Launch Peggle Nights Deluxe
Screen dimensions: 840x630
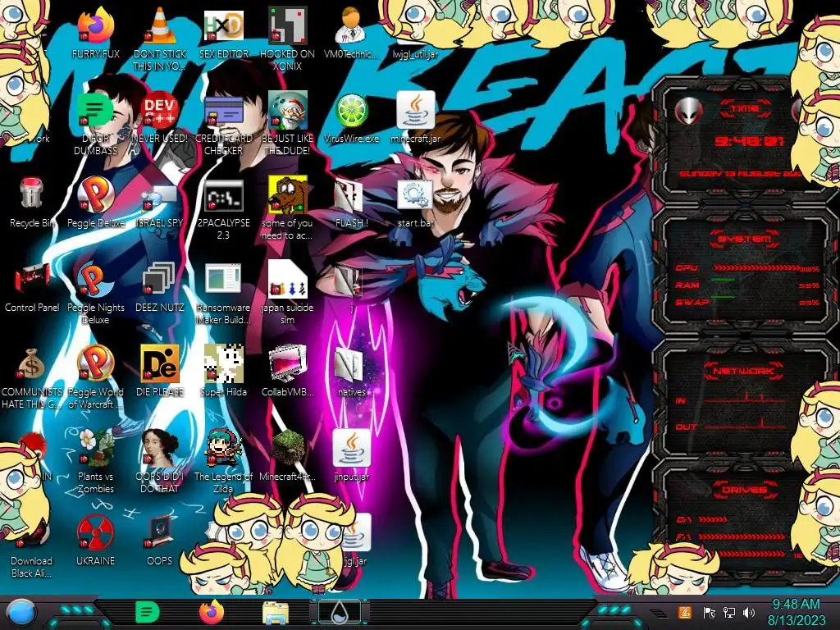tap(95, 279)
